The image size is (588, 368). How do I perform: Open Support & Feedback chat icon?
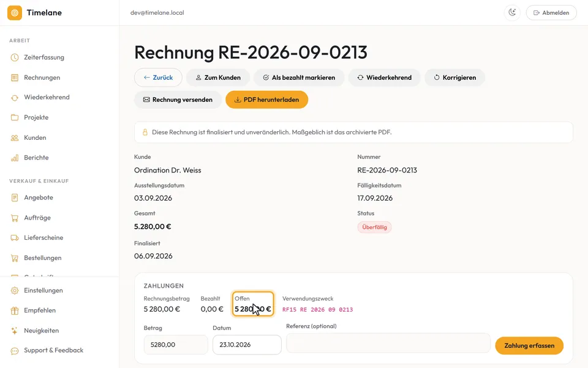point(15,351)
